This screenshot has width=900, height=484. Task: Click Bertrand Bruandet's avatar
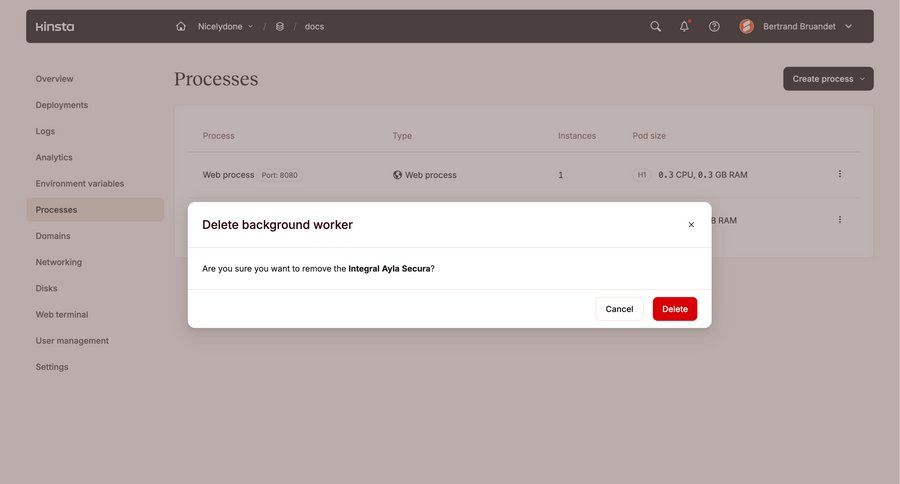[747, 26]
